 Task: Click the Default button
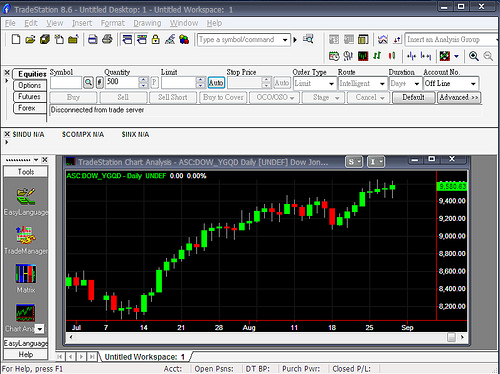click(x=413, y=98)
